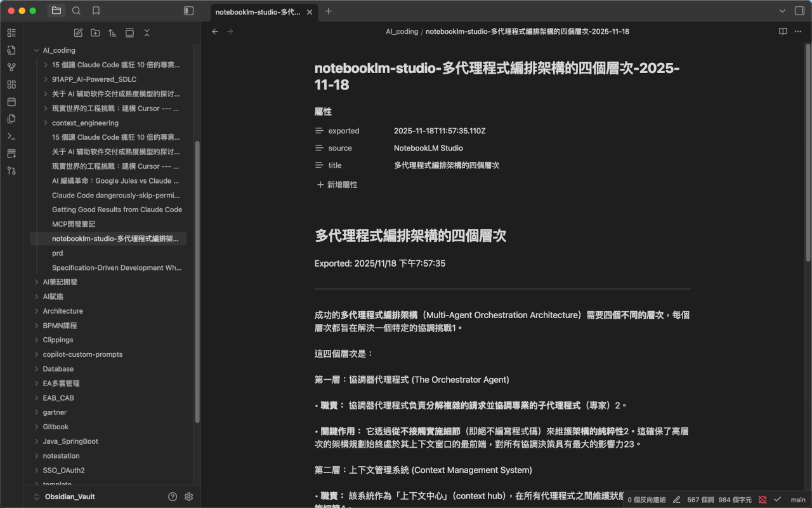Toggle editing mode via the status bar pencil
Image resolution: width=812 pixels, height=508 pixels.
click(x=676, y=500)
